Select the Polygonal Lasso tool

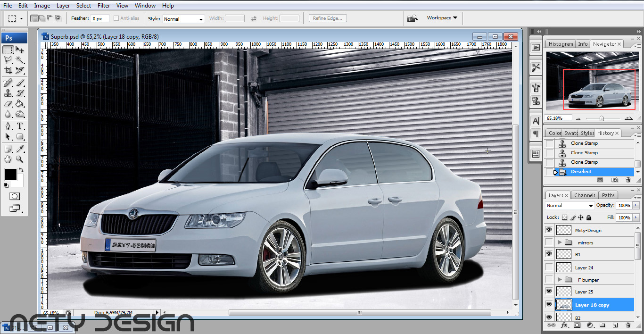pos(8,60)
